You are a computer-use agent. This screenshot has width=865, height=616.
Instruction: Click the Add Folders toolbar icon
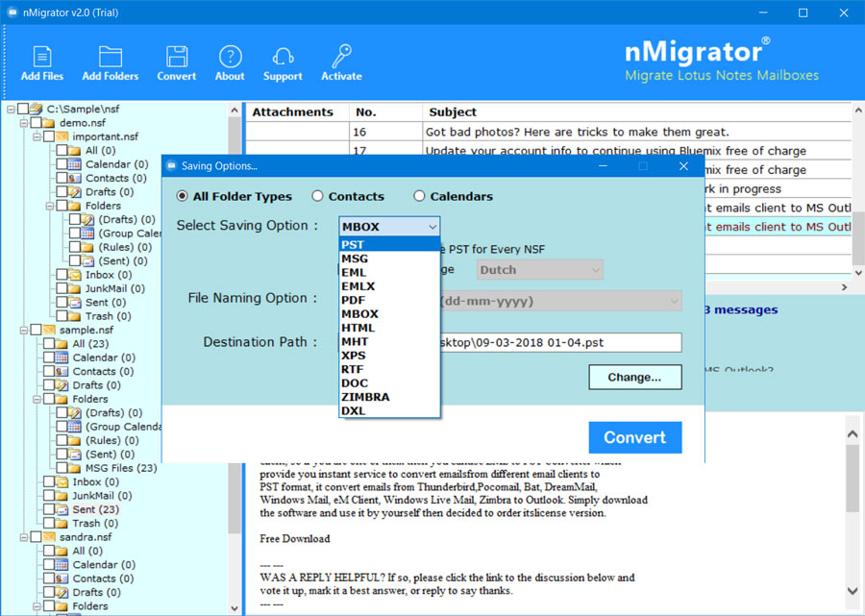111,57
